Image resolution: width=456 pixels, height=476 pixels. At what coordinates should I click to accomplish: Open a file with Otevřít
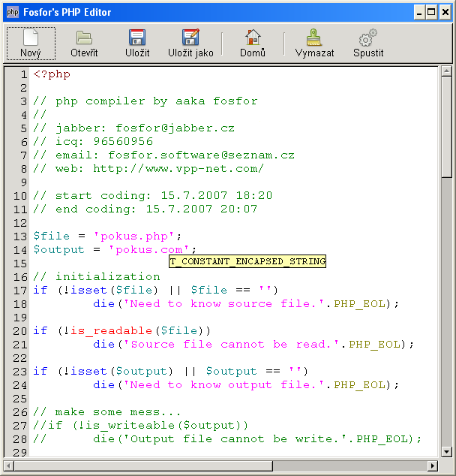[84, 44]
